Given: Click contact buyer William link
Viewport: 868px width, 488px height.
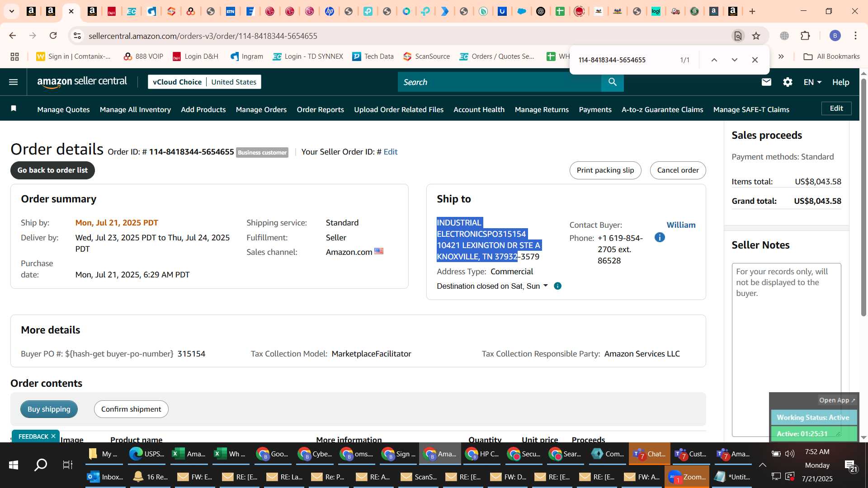Looking at the screenshot, I should 681,225.
